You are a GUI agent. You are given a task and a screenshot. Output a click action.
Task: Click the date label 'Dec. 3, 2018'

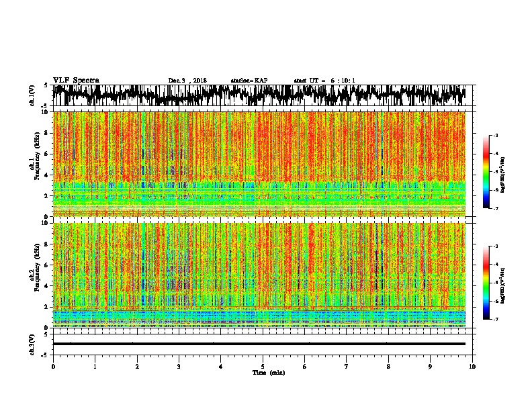pyautogui.click(x=187, y=81)
